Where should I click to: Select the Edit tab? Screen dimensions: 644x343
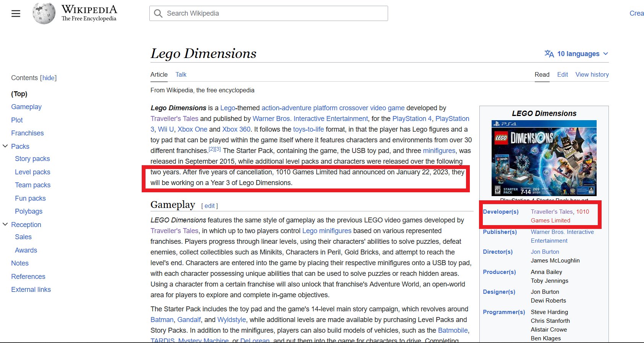click(563, 74)
